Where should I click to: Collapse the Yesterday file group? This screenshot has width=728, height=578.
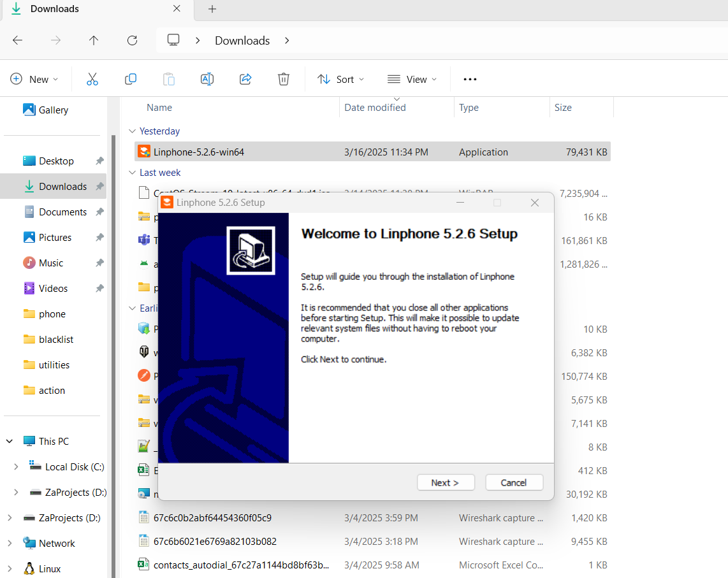point(133,131)
